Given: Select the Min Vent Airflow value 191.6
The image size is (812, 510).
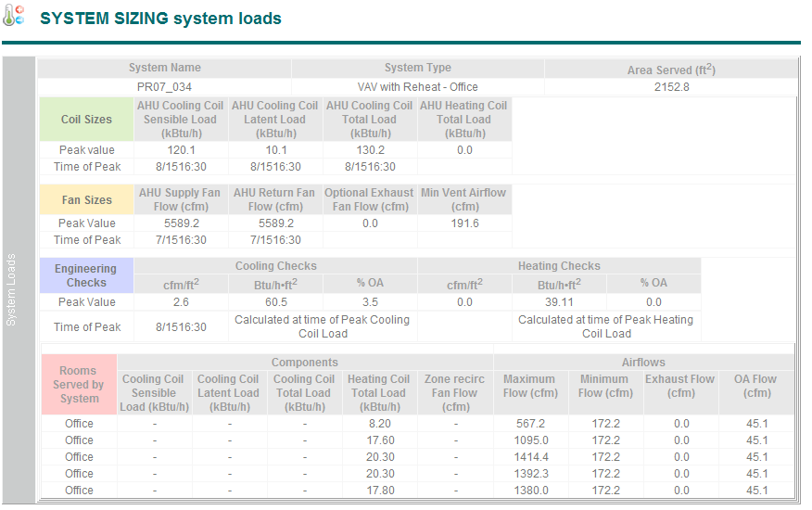Looking at the screenshot, I should pos(463,223).
